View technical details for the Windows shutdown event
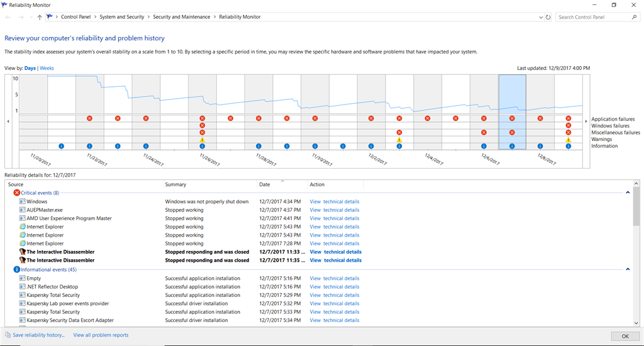 (335, 202)
